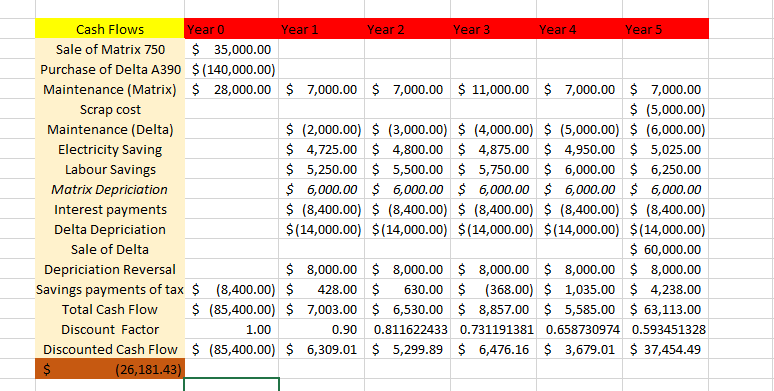Select the 0.593451328 discount factor cell
This screenshot has width=774, height=391.
(x=666, y=329)
